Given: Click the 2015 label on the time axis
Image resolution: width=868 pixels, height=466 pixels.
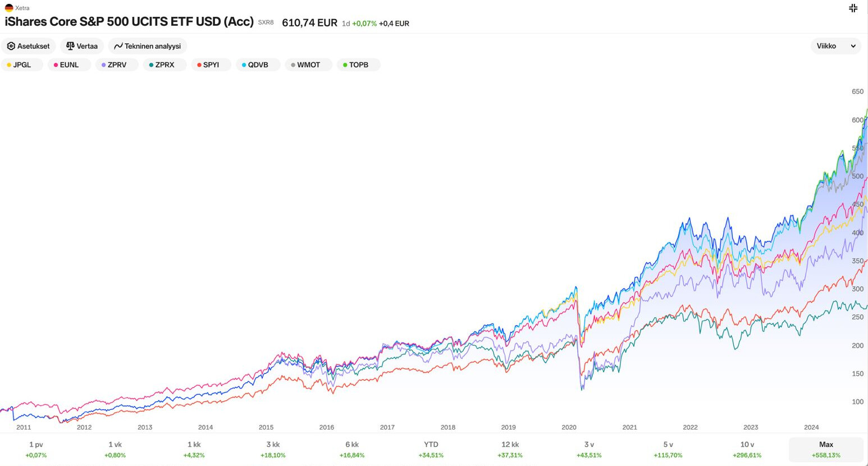Looking at the screenshot, I should click(x=266, y=427).
